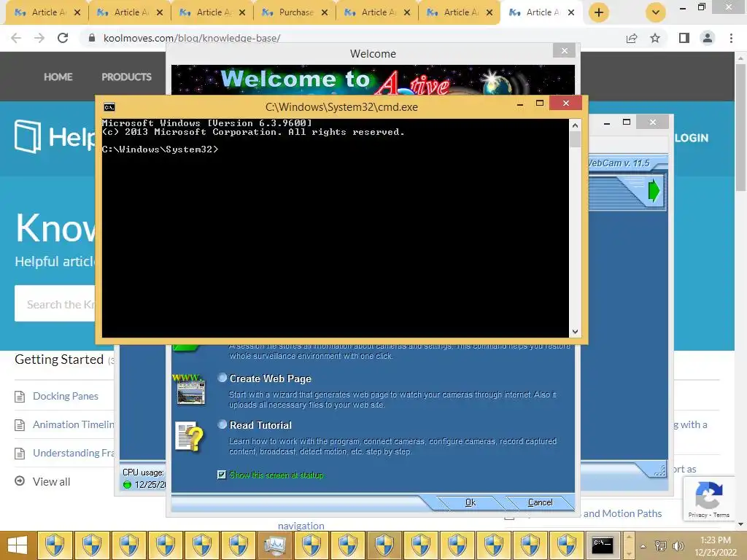Select the Create Web Page radio option
747x560 pixels.
[x=222, y=378]
